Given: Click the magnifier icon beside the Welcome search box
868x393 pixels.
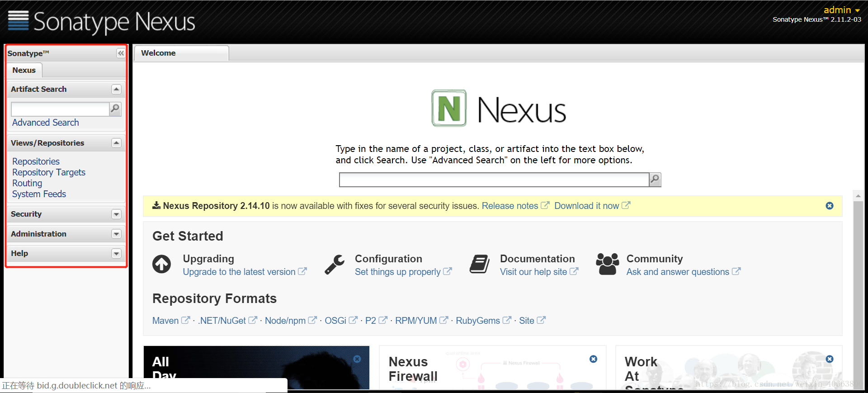Looking at the screenshot, I should (655, 180).
